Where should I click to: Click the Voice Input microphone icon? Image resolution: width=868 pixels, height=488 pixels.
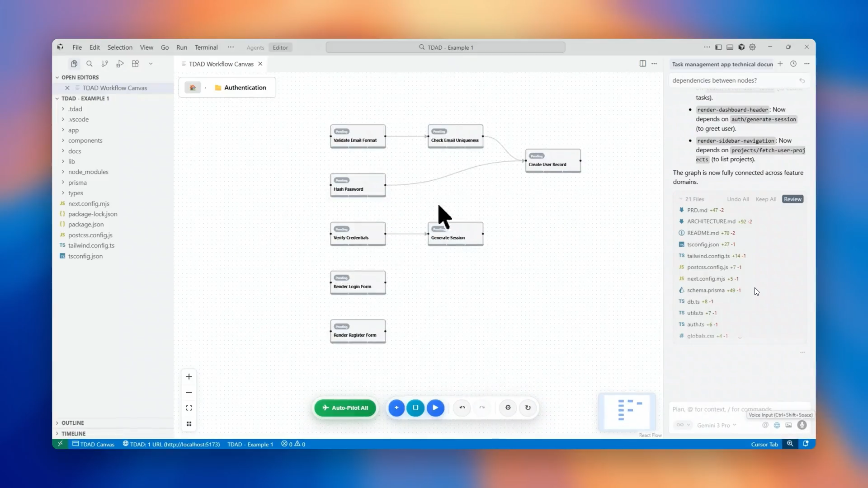(x=803, y=425)
